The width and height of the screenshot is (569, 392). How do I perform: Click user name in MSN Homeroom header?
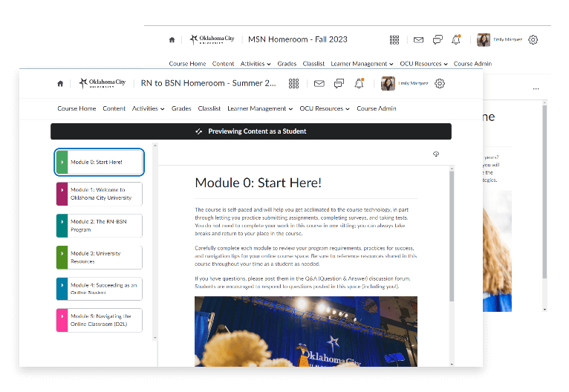coord(507,39)
